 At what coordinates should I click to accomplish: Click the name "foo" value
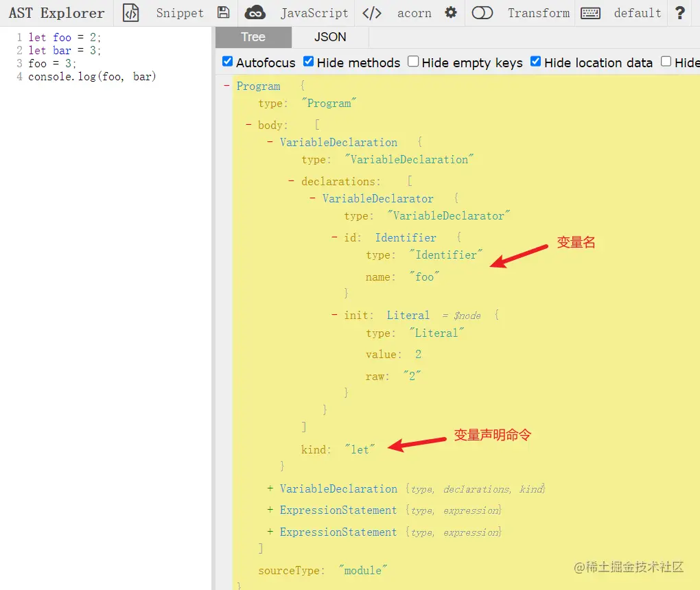pyautogui.click(x=425, y=276)
